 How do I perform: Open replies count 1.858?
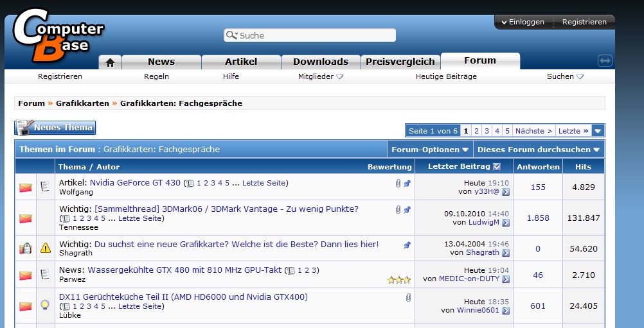(x=538, y=218)
